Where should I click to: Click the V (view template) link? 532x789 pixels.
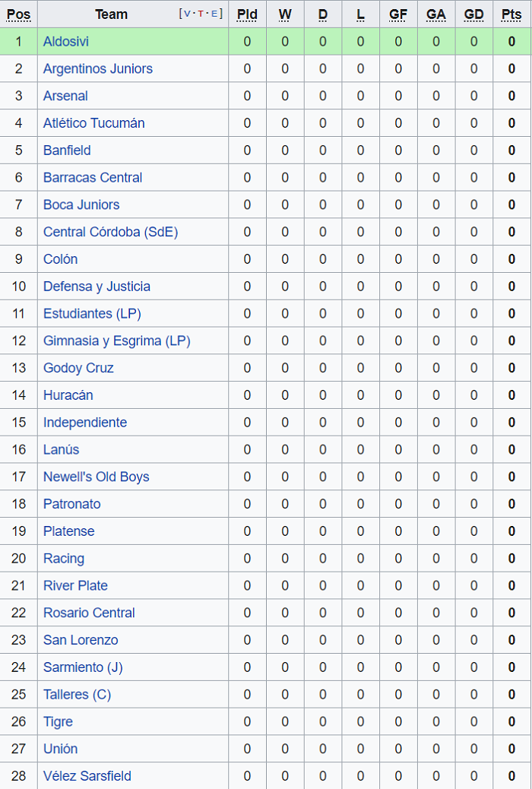click(188, 14)
